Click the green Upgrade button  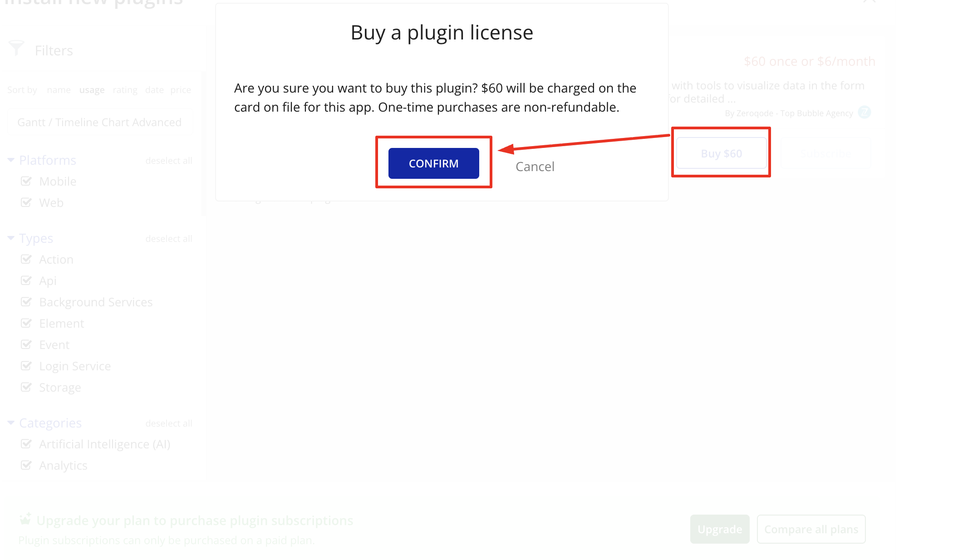pos(720,529)
